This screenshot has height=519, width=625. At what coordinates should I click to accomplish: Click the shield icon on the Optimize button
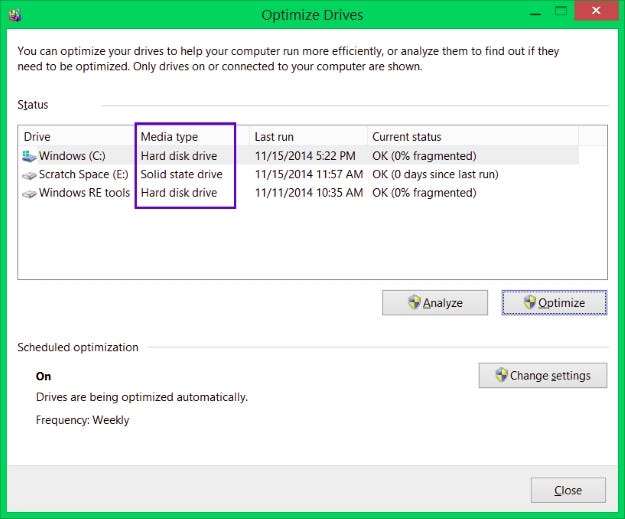coord(529,303)
